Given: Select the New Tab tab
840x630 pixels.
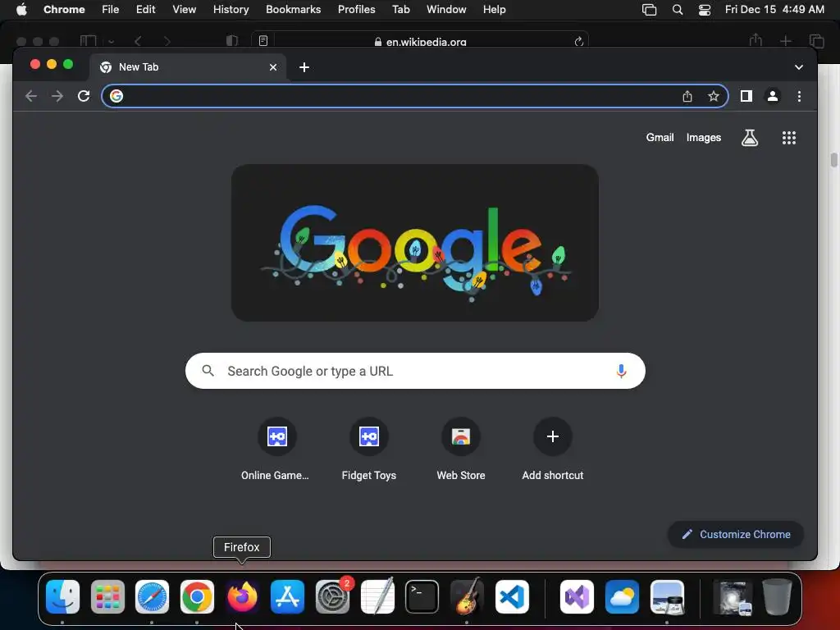Looking at the screenshot, I should click(x=188, y=67).
